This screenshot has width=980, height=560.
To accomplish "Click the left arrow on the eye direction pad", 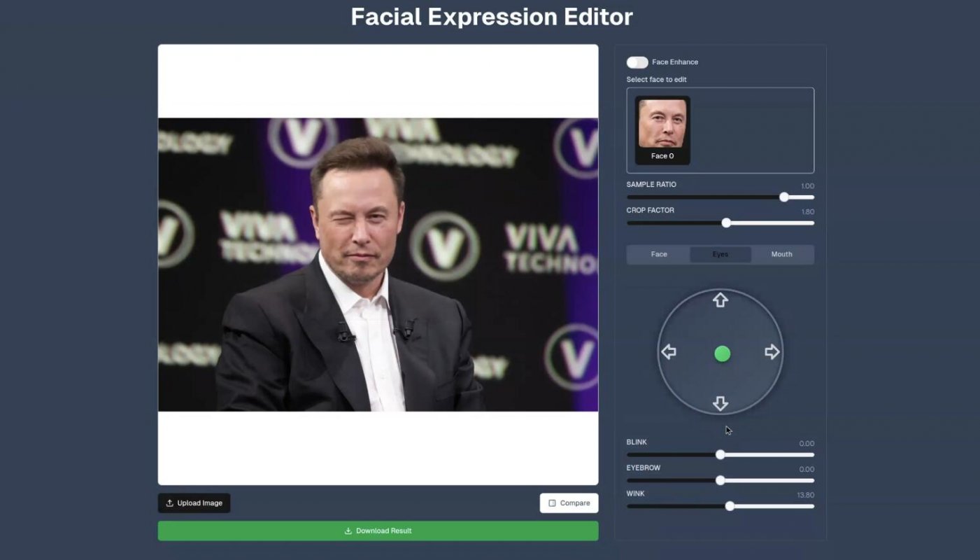I will [669, 351].
